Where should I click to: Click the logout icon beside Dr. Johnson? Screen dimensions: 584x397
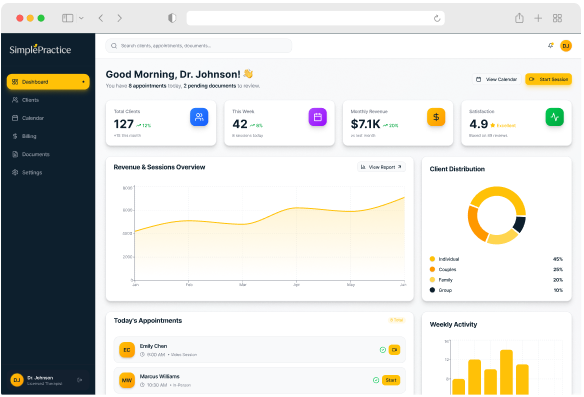coord(80,380)
